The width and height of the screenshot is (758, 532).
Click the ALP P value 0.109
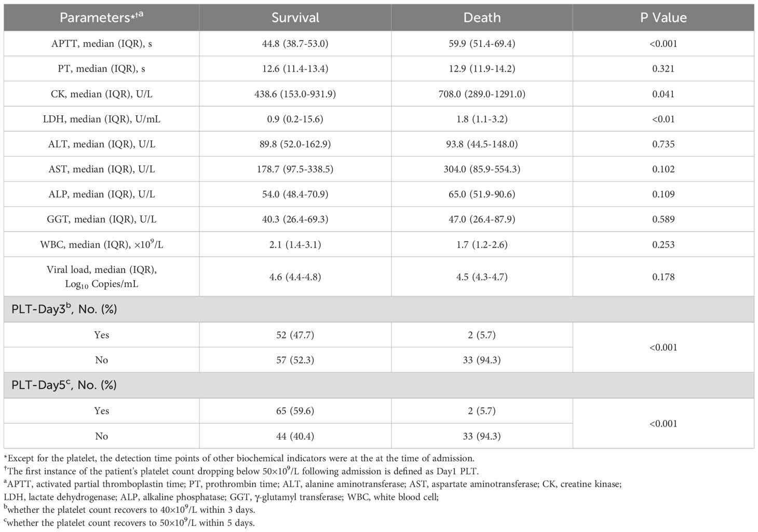tap(663, 194)
